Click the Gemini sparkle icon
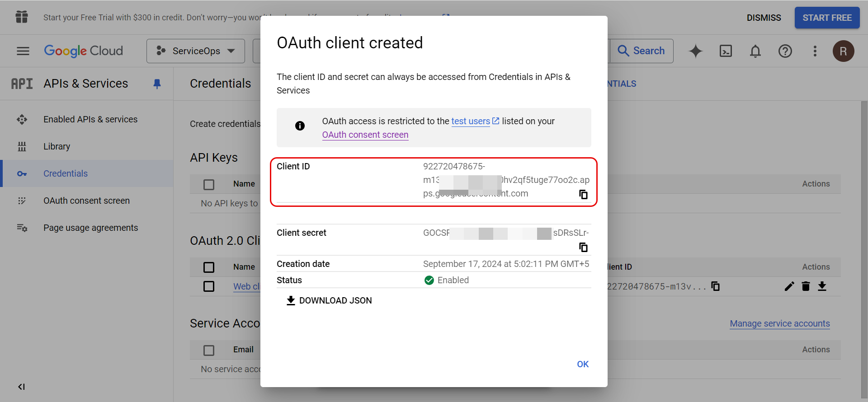This screenshot has width=868, height=402. pos(695,51)
